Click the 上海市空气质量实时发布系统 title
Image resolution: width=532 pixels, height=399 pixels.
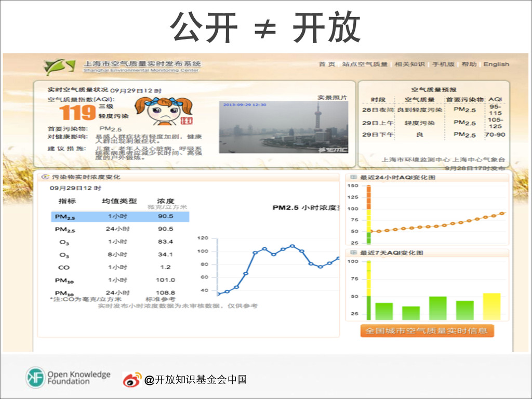[x=142, y=63]
